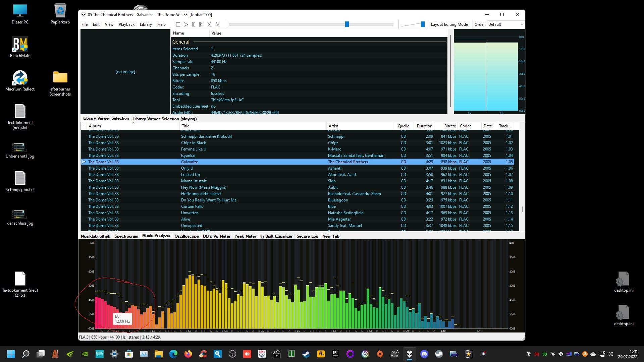Click the Stop playback button
This screenshot has width=644, height=362.
click(178, 24)
